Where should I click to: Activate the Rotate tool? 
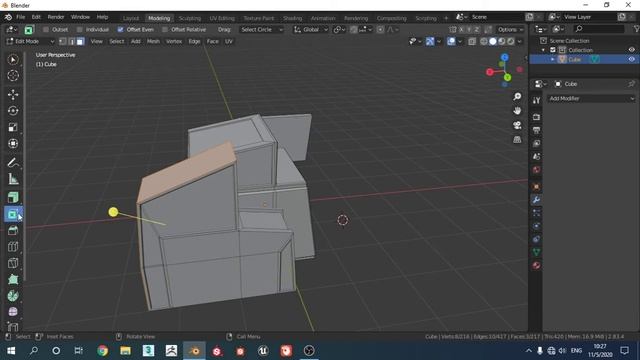click(13, 111)
